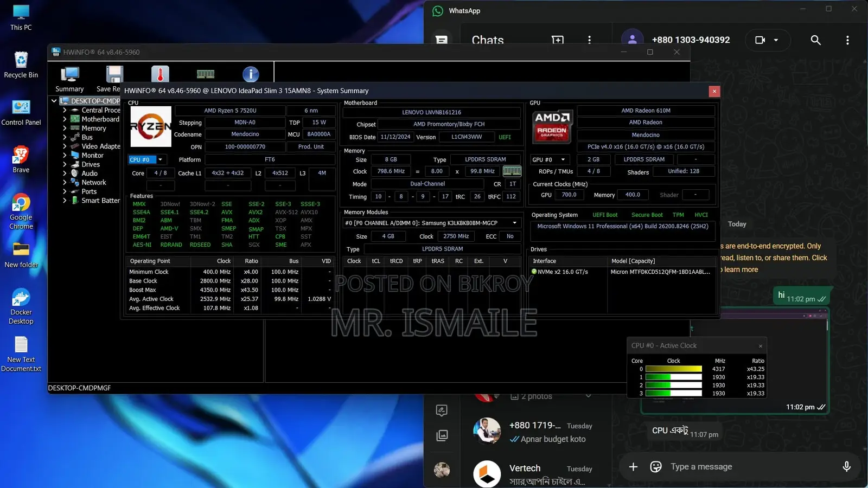The height and width of the screenshot is (488, 868).
Task: Click the 'AMD Radeon 610M' GPU name field
Action: pyautogui.click(x=646, y=111)
